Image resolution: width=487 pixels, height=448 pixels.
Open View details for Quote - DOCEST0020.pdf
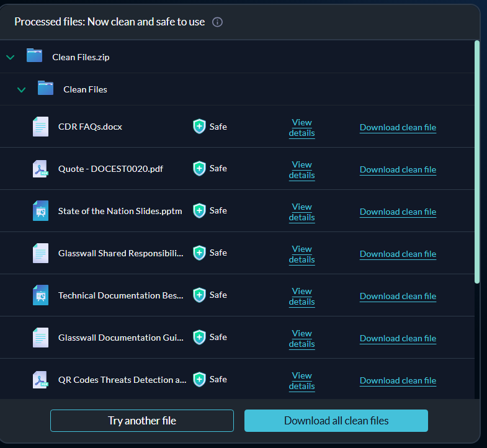click(302, 170)
